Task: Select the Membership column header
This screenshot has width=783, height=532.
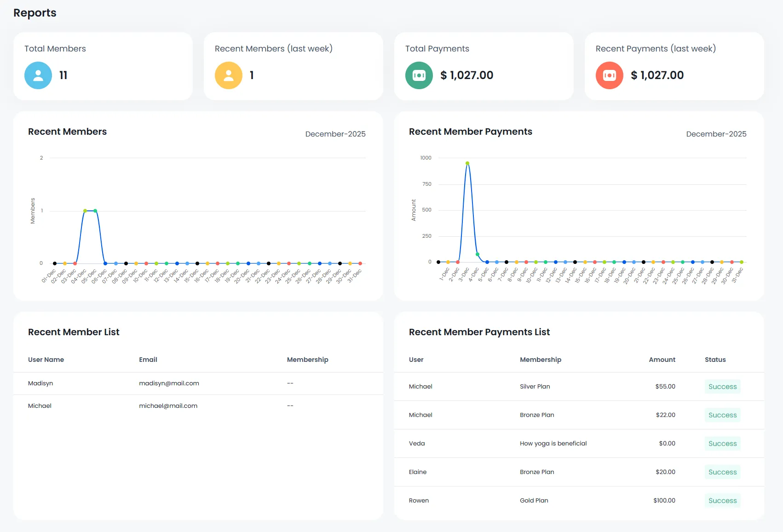Action: (307, 360)
